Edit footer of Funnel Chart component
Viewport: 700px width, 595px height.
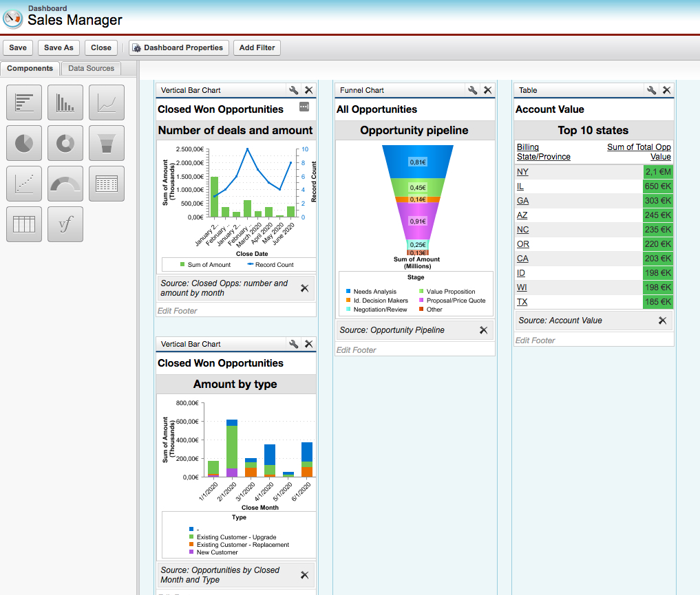(356, 350)
